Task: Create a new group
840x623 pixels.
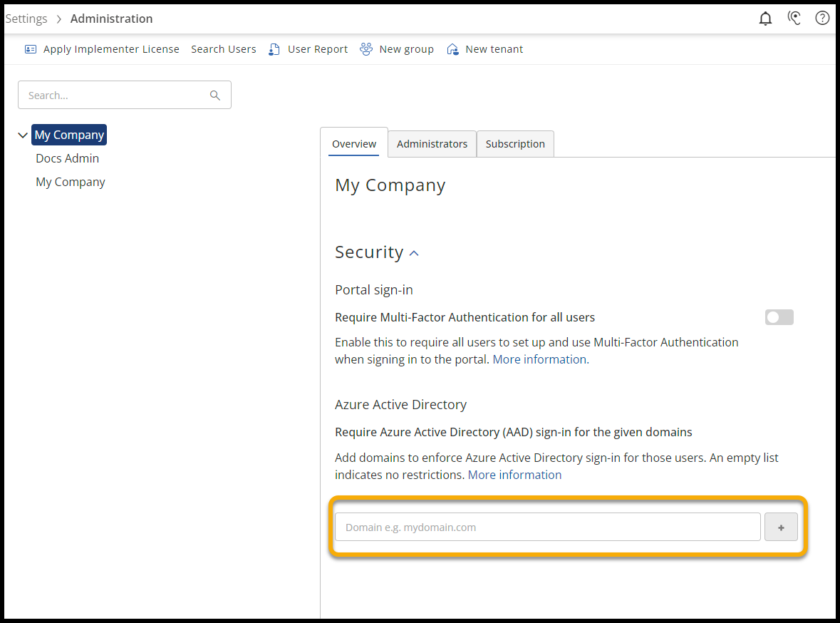Action: [x=397, y=49]
